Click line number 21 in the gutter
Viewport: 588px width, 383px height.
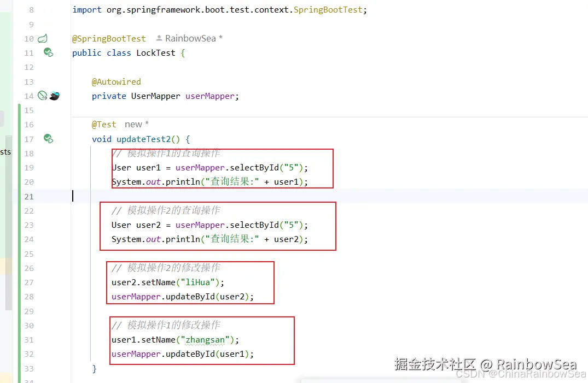29,196
